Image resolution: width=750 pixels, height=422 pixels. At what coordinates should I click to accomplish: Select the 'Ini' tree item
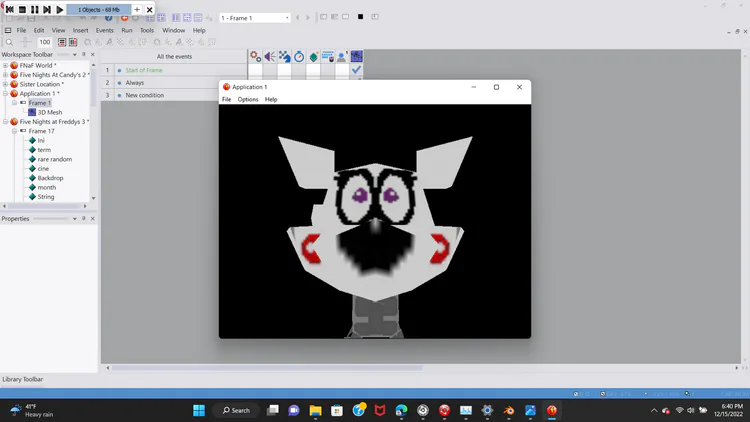[x=41, y=140]
